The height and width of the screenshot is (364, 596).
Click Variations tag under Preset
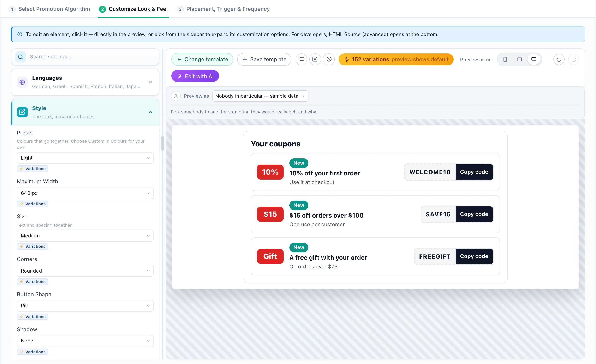coord(32,169)
